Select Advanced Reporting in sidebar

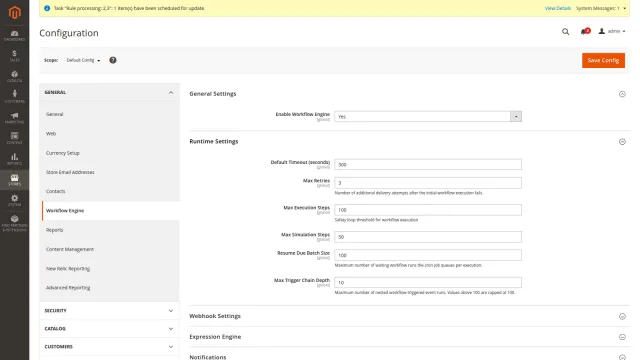(x=68, y=288)
